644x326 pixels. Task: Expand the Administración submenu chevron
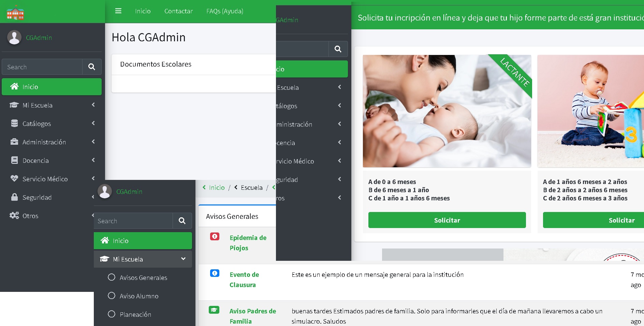click(93, 142)
